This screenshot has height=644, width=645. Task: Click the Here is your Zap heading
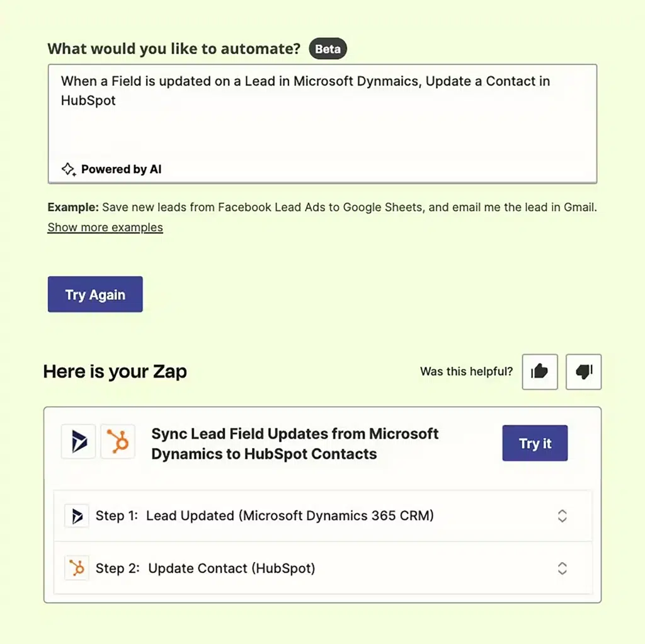[x=115, y=372]
